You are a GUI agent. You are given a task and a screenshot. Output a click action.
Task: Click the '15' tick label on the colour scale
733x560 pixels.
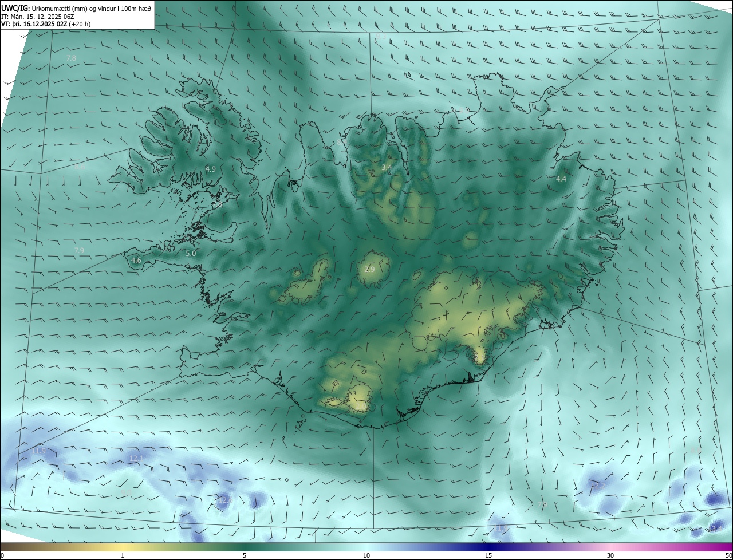pyautogui.click(x=488, y=555)
